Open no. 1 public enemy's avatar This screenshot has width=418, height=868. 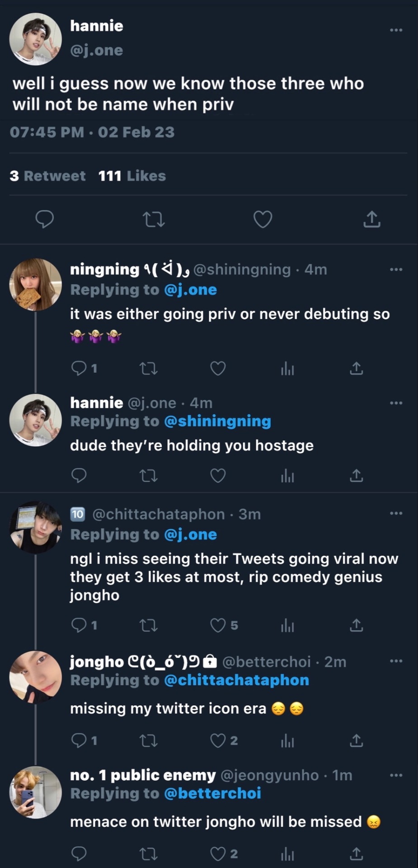coord(35,792)
